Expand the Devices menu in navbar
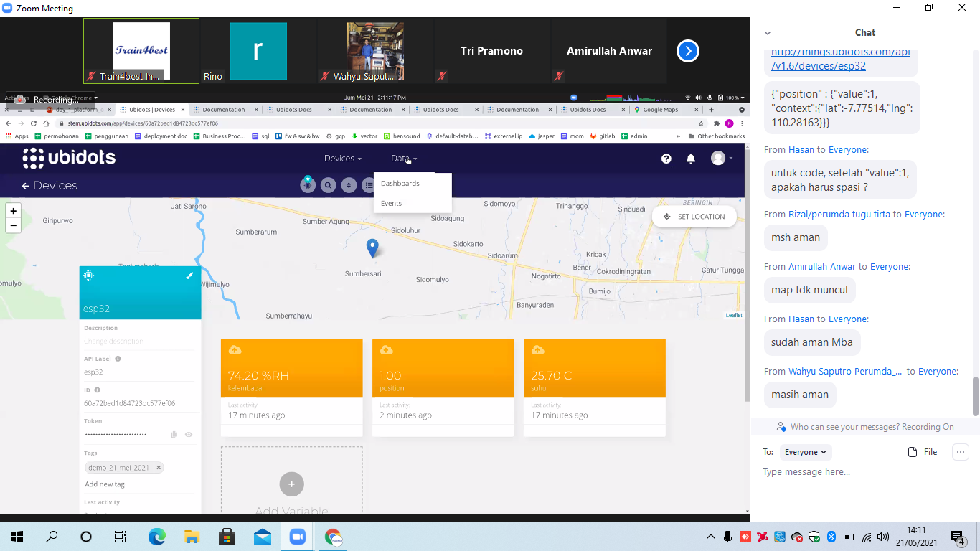 342,159
